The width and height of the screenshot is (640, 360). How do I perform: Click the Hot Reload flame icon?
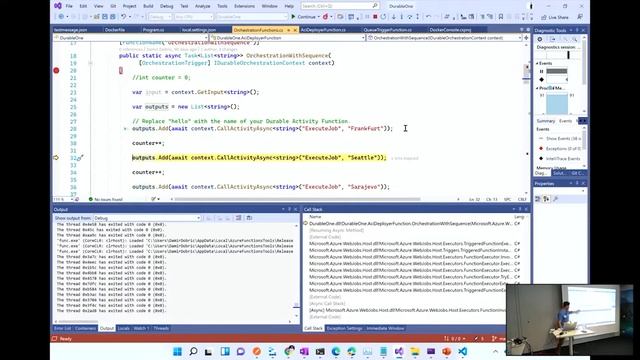tap(325, 17)
